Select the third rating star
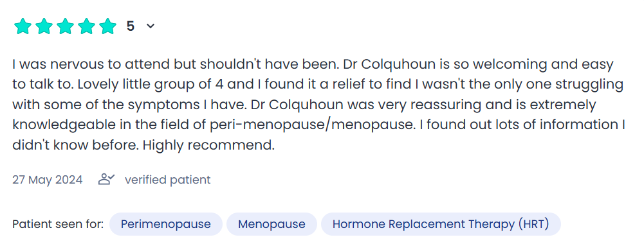This screenshot has height=244, width=644. pos(66,26)
